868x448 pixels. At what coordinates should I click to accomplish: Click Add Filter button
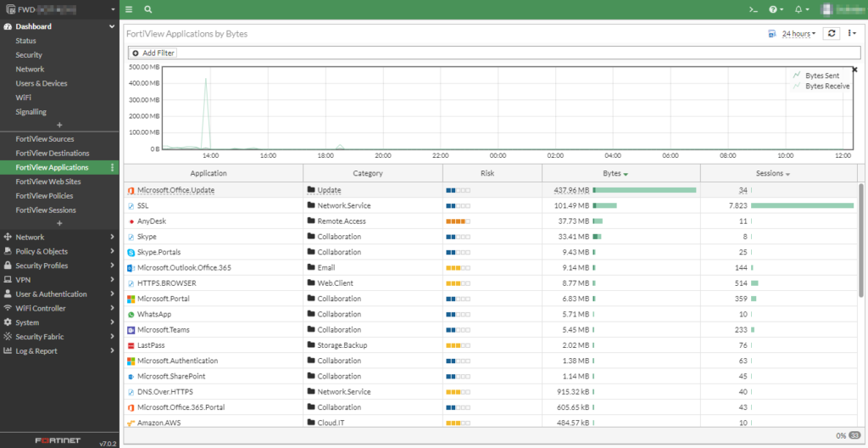(x=154, y=53)
